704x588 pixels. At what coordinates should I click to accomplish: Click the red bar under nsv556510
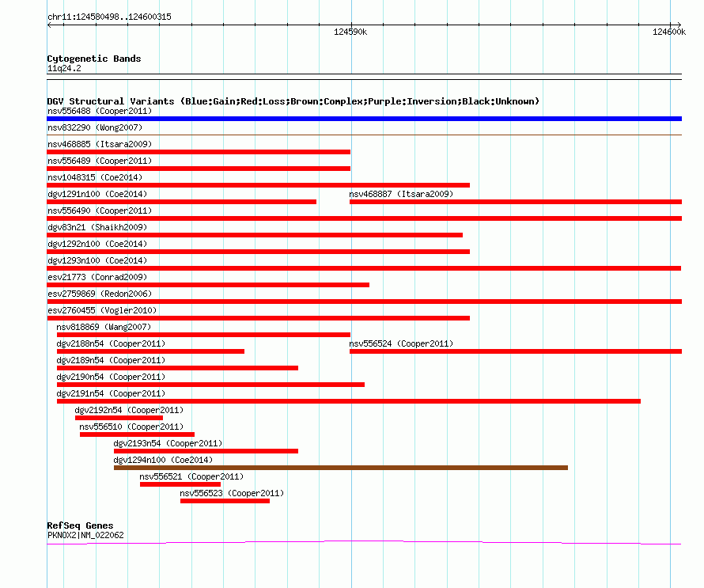point(137,434)
